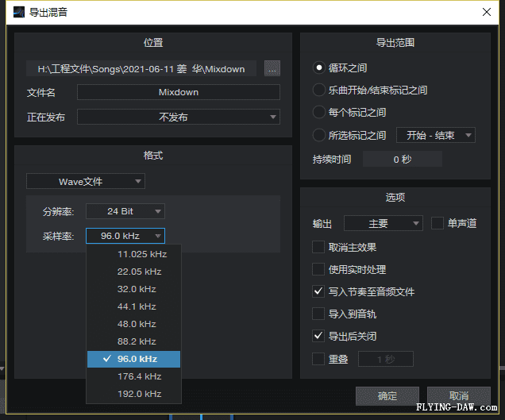Viewport: 505px width, 420px height.
Task: Click the 确定 confirm button
Action: click(x=387, y=395)
